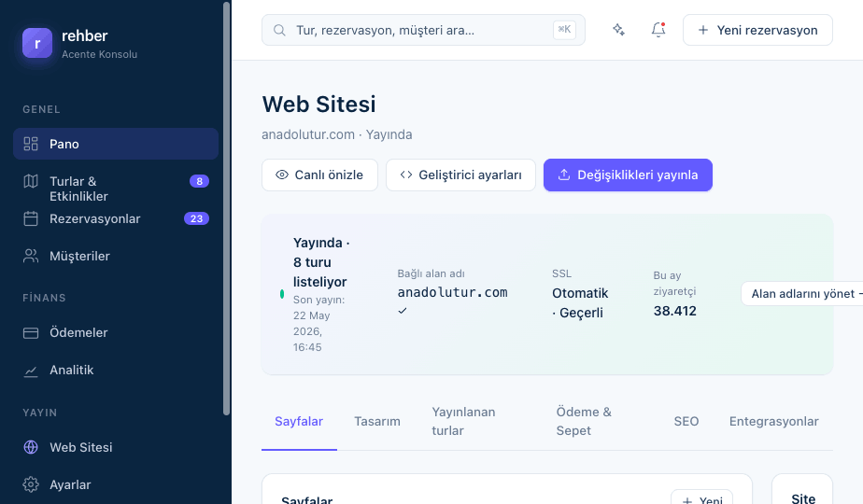Switch to Sayfalar tab
This screenshot has height=504, width=863.
coord(299,422)
